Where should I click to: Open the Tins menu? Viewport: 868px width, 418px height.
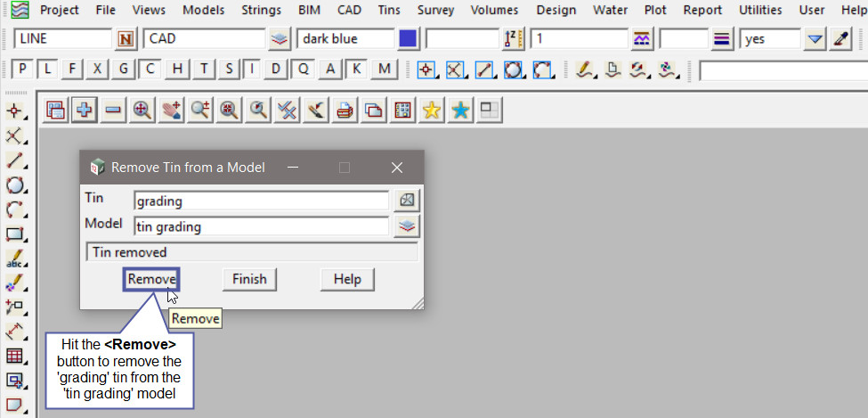point(387,11)
